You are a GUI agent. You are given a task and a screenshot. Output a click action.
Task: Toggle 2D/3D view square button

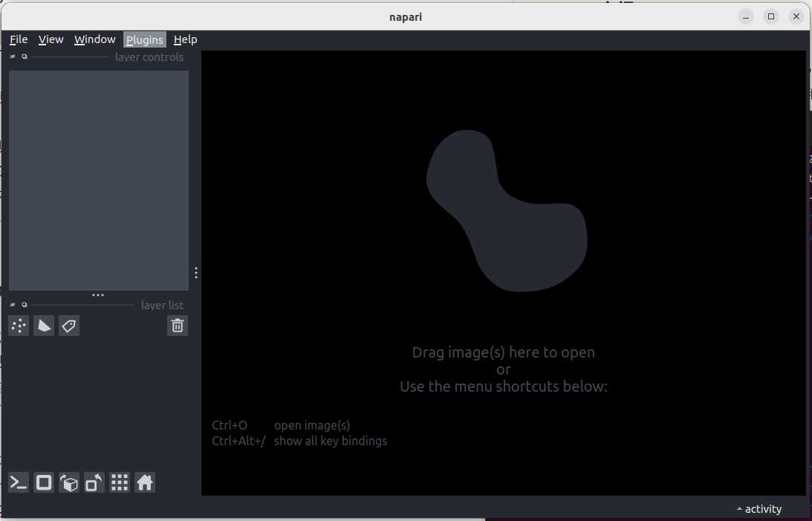click(x=44, y=482)
